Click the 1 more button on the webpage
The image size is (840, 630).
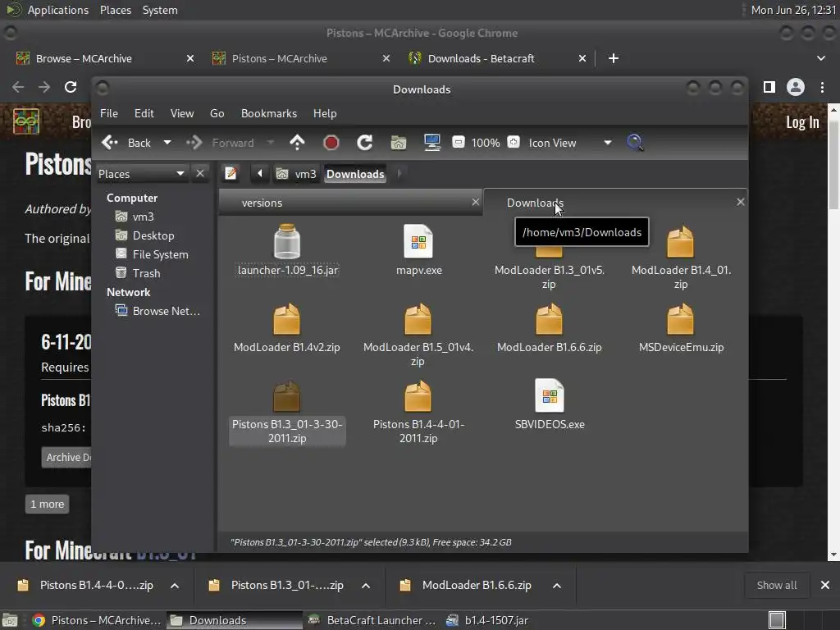click(x=47, y=504)
